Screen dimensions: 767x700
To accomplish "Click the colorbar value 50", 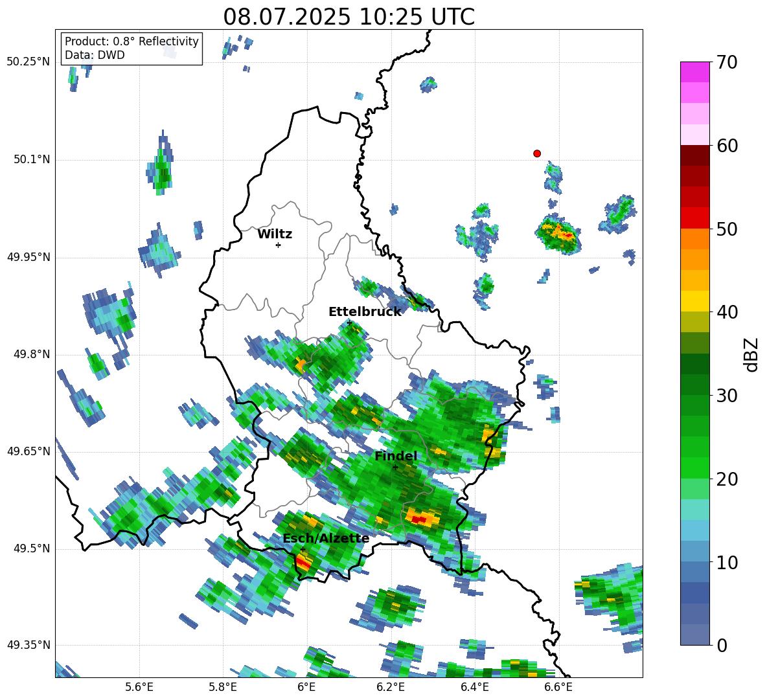I will point(727,229).
